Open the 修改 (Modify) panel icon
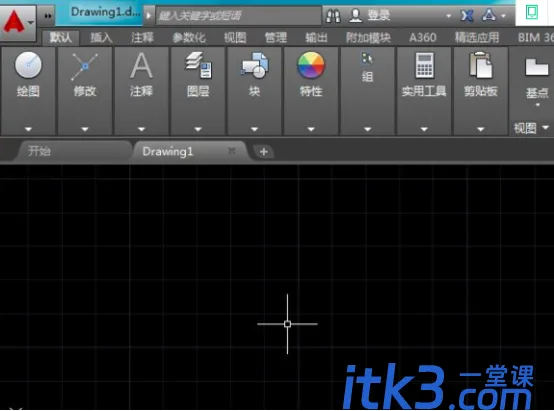Screen dimensions: 554x411 [x=84, y=66]
